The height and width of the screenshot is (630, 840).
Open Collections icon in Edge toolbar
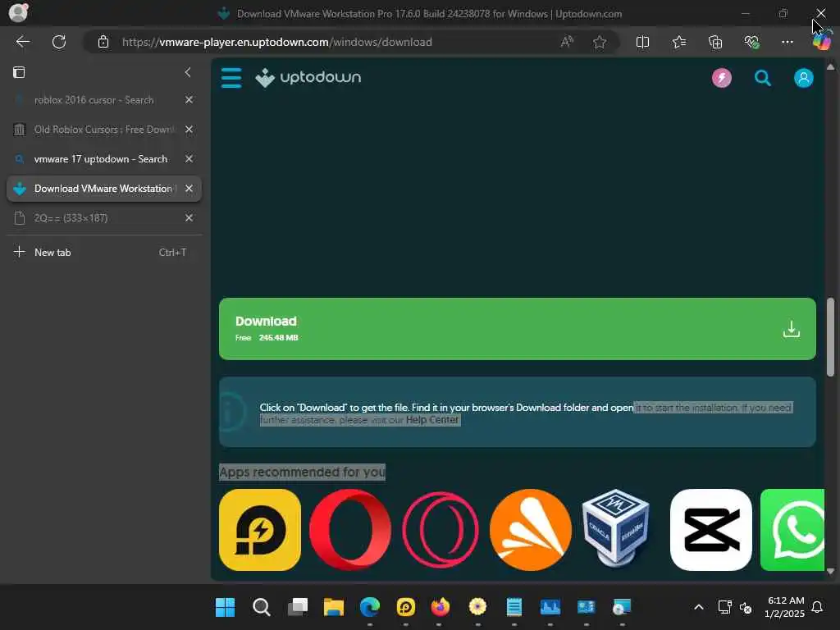tap(715, 42)
